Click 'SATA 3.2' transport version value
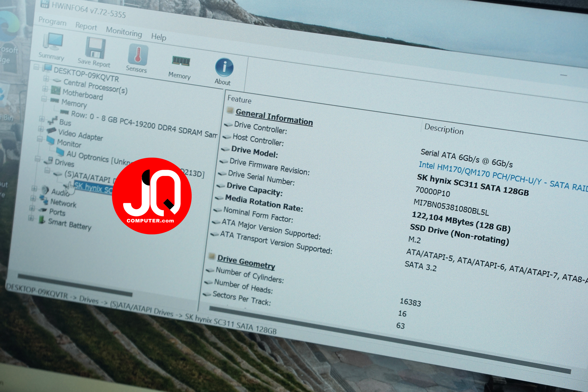Image resolution: width=588 pixels, height=392 pixels. coord(420,266)
